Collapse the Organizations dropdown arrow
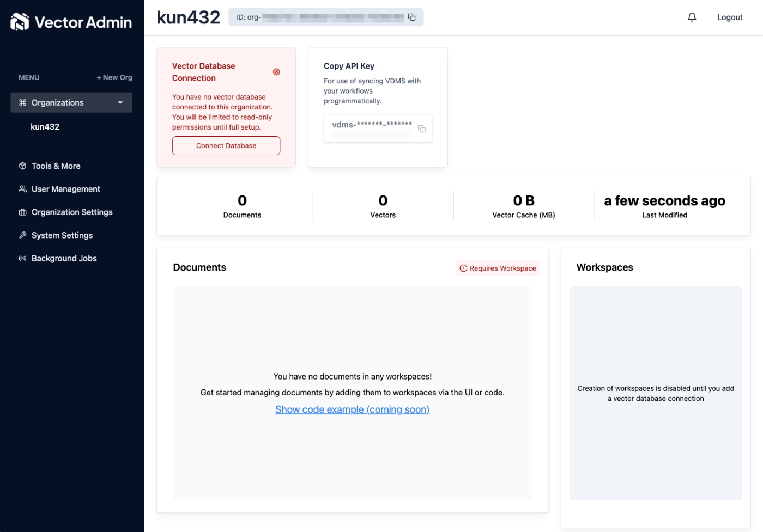The image size is (763, 532). (120, 102)
